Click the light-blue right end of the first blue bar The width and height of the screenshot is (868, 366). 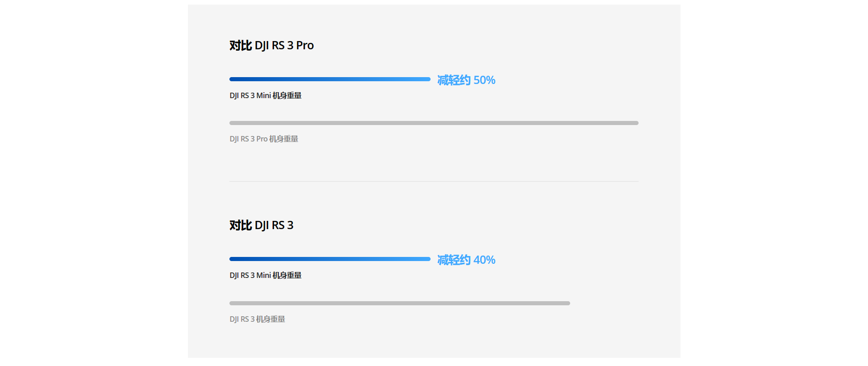[x=426, y=79]
